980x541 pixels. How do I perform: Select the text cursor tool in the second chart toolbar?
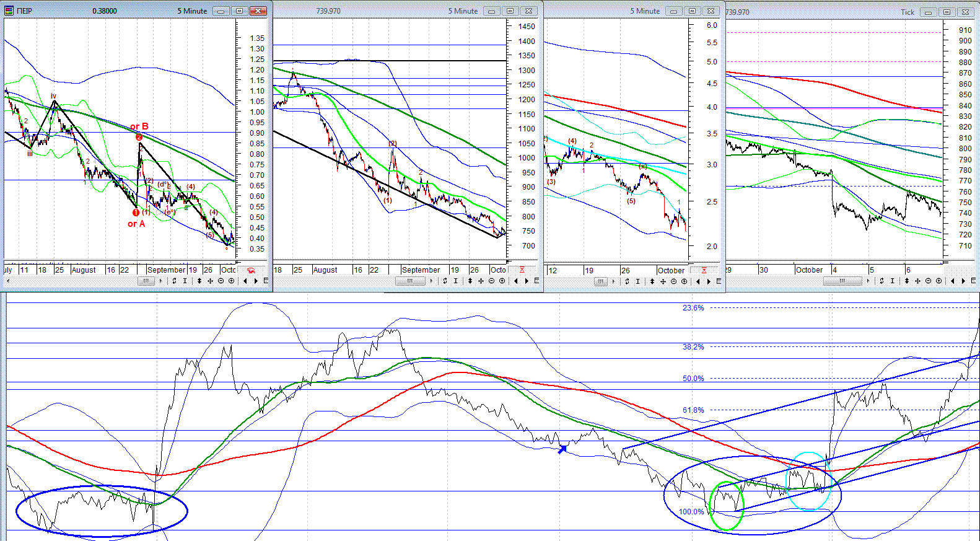[455, 281]
